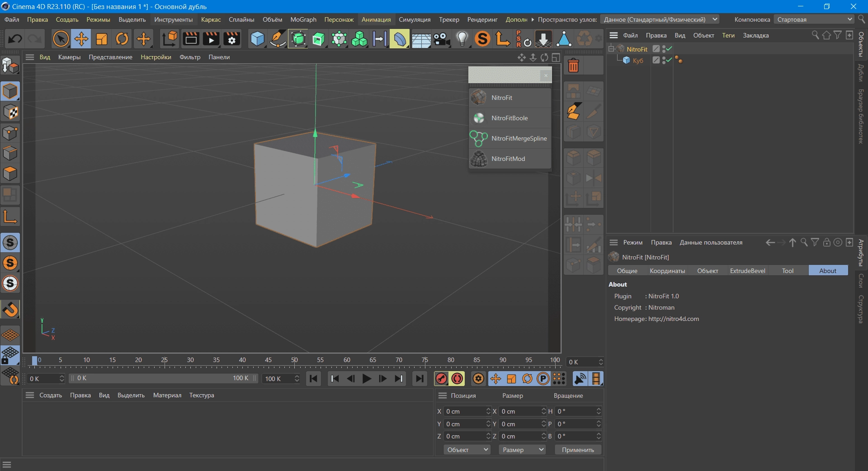This screenshot has height=471, width=868.
Task: Open the Attributes panel hamburger menu
Action: [x=613, y=242]
